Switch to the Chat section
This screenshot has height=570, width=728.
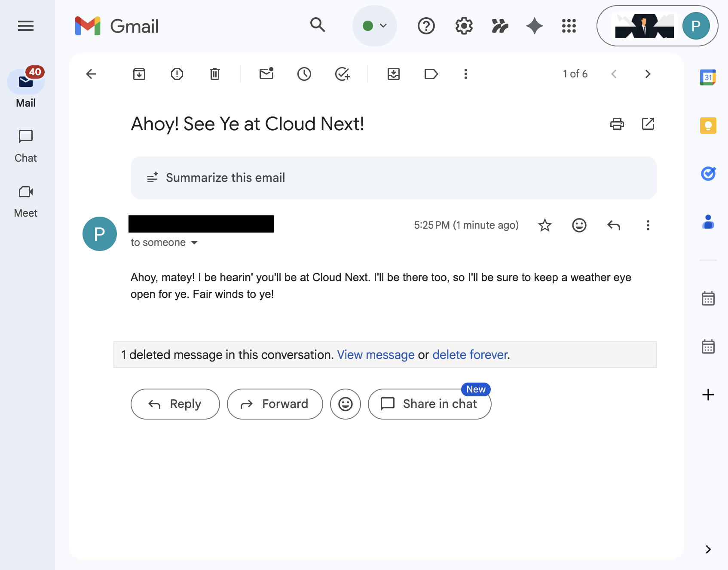[26, 146]
